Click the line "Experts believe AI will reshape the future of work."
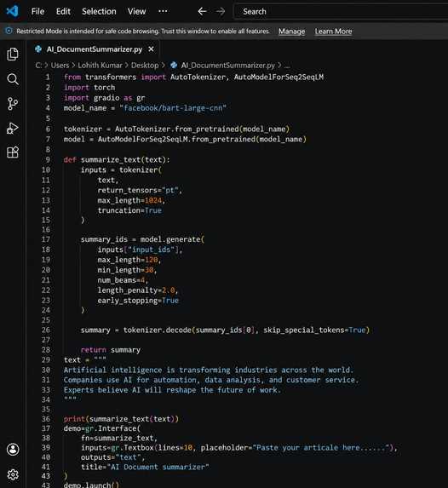This screenshot has height=488, width=448. (x=172, y=390)
